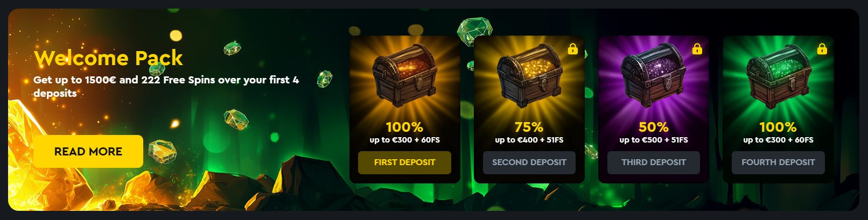This screenshot has width=868, height=220.
Task: Click the up to €400 + 51FS label
Action: point(529,140)
